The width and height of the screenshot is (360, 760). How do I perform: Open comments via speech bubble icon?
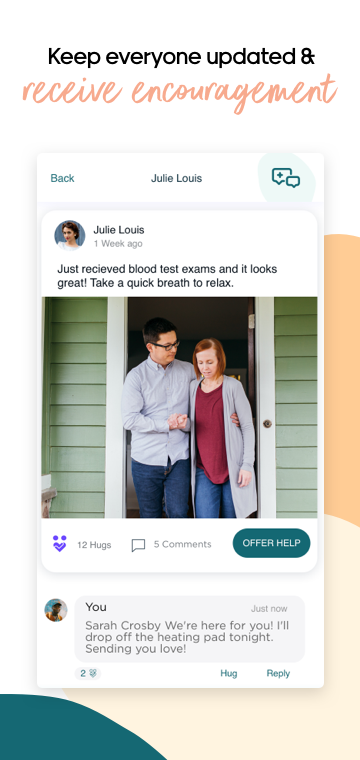click(139, 545)
